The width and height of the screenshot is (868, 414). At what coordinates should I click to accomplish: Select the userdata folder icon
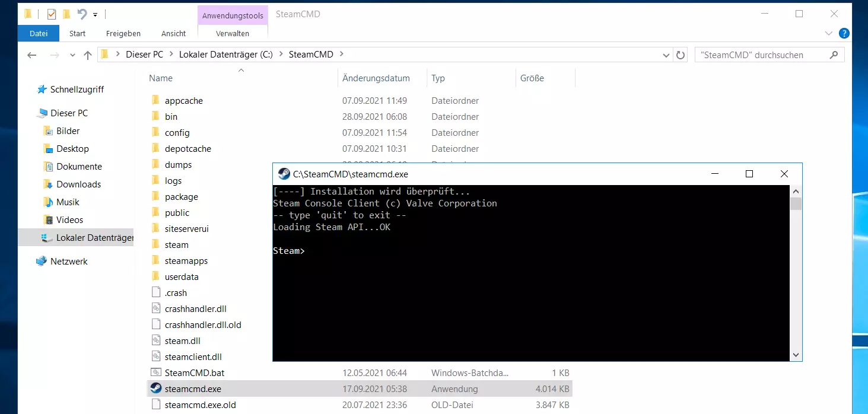tap(155, 276)
